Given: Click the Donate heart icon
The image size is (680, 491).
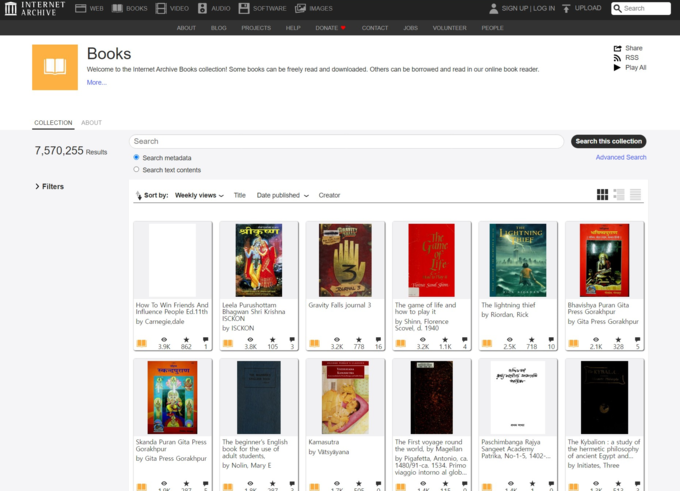Looking at the screenshot, I should tap(343, 28).
